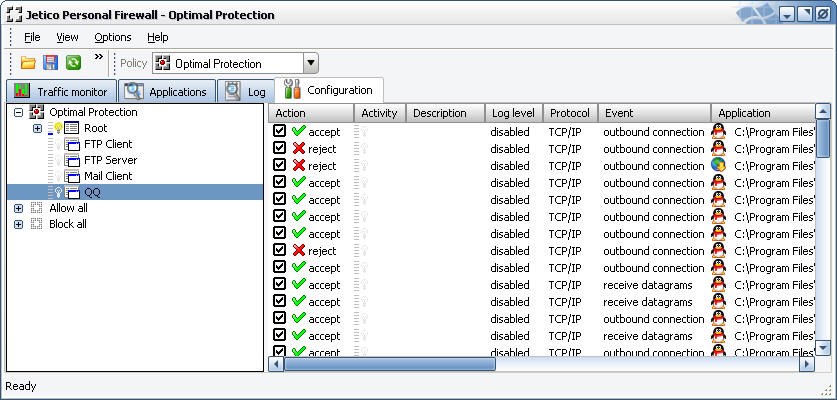The image size is (837, 400).
Task: Open the Options menu
Action: pyautogui.click(x=113, y=37)
